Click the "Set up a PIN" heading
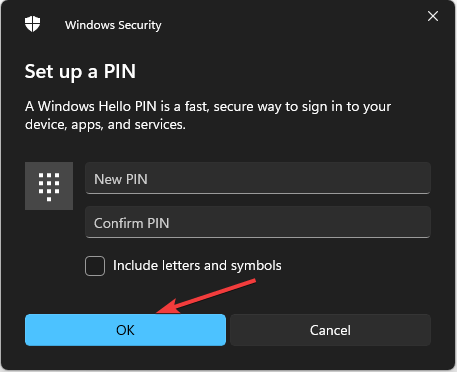457x372 pixels. pyautogui.click(x=80, y=72)
